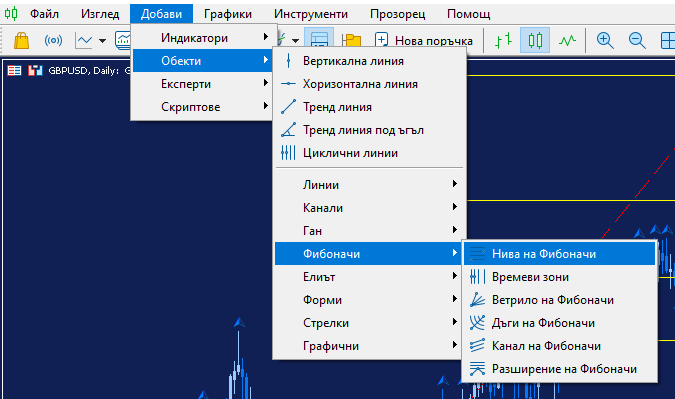Choose Времеви зони Fibonacci tool
Viewport: 675px width, 399px height.
[559, 277]
